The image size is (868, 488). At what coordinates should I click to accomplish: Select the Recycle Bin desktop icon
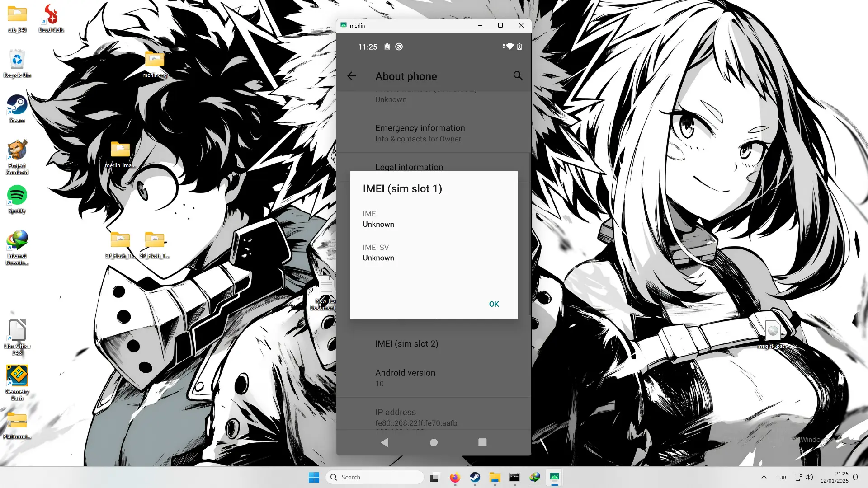tap(17, 63)
